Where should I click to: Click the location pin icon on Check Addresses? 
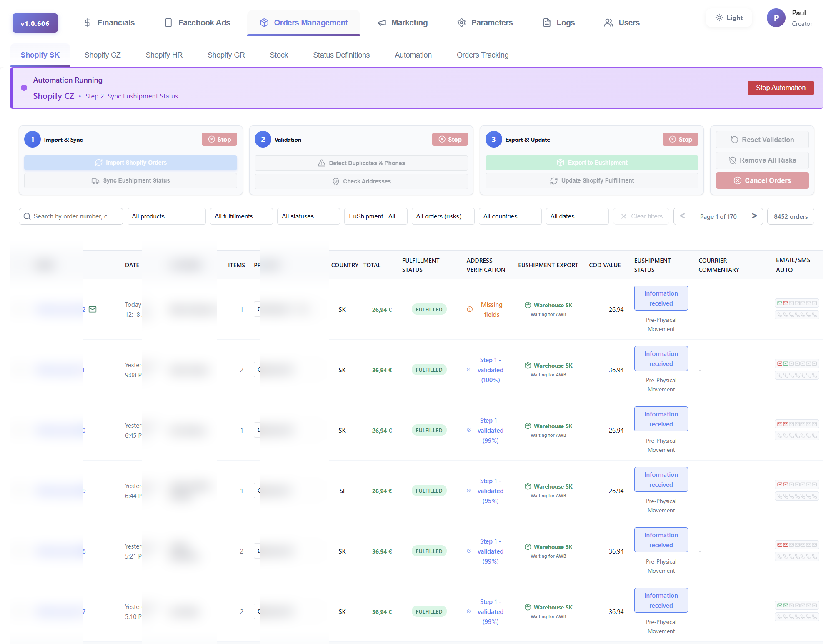click(x=336, y=181)
